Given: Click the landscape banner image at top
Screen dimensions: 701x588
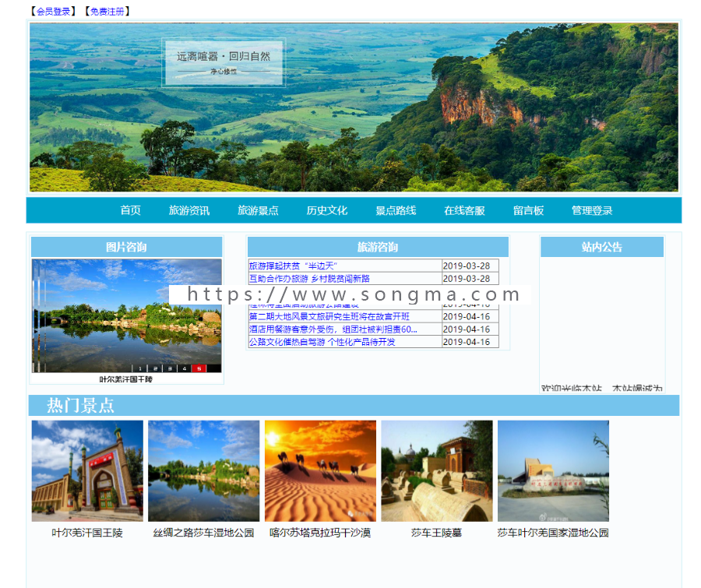Looking at the screenshot, I should pos(354,107).
